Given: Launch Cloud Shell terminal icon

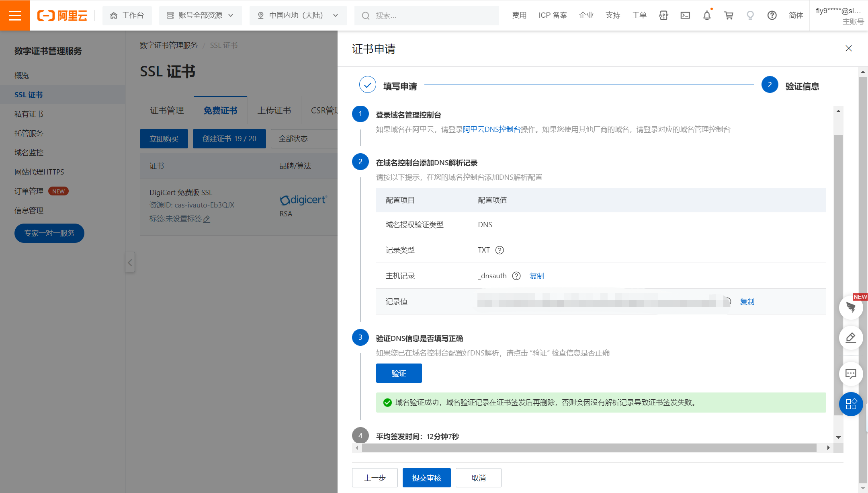Looking at the screenshot, I should [685, 15].
